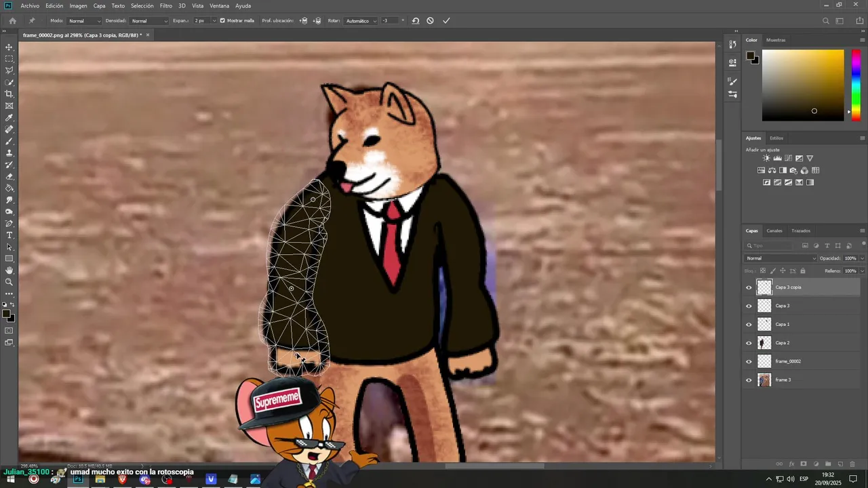Select the Hand tool
868x488 pixels.
click(x=9, y=270)
